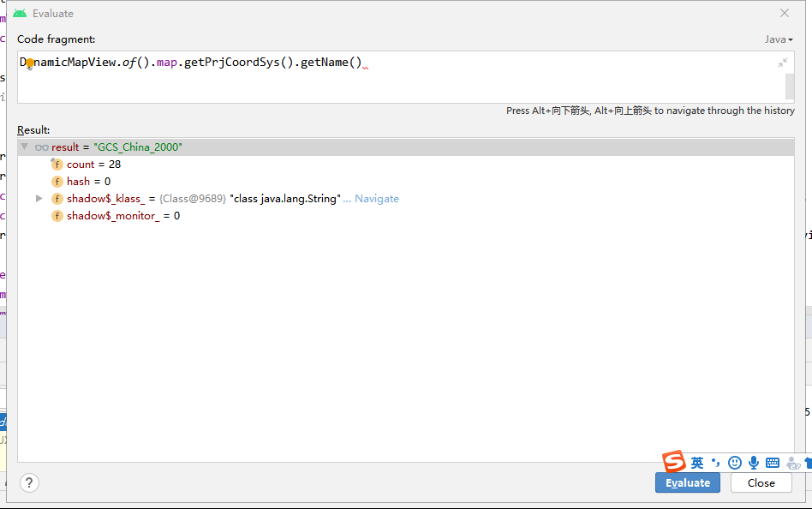812x509 pixels.
Task: Follow the Navigate link
Action: point(377,199)
